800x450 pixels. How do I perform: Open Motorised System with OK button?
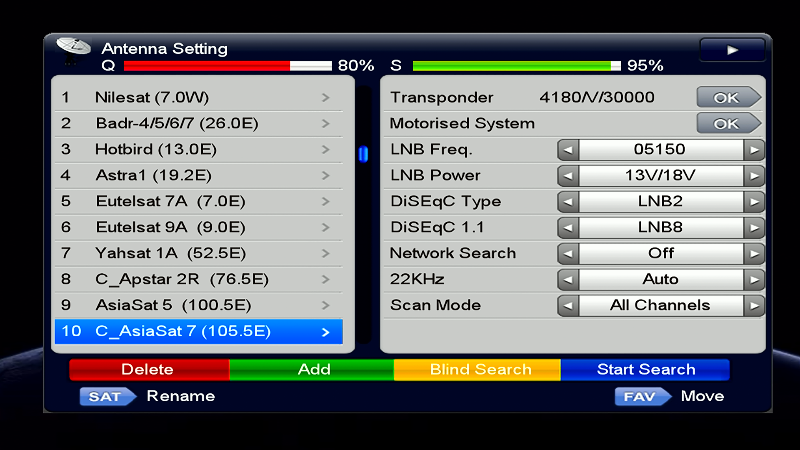tap(729, 123)
